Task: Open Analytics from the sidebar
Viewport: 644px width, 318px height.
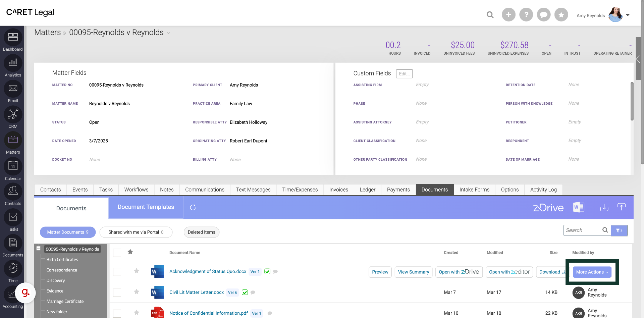Action: [13, 63]
